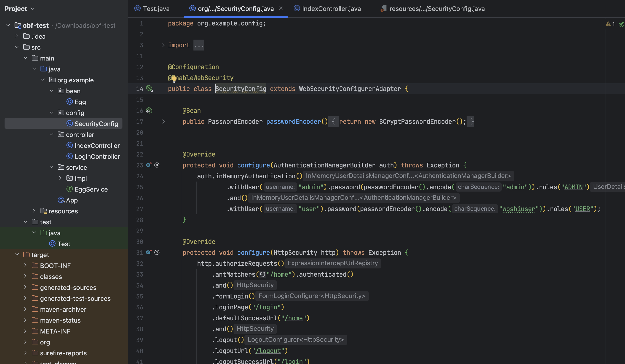
Task: Close the org SecurityConfig.java tab
Action: (281, 8)
